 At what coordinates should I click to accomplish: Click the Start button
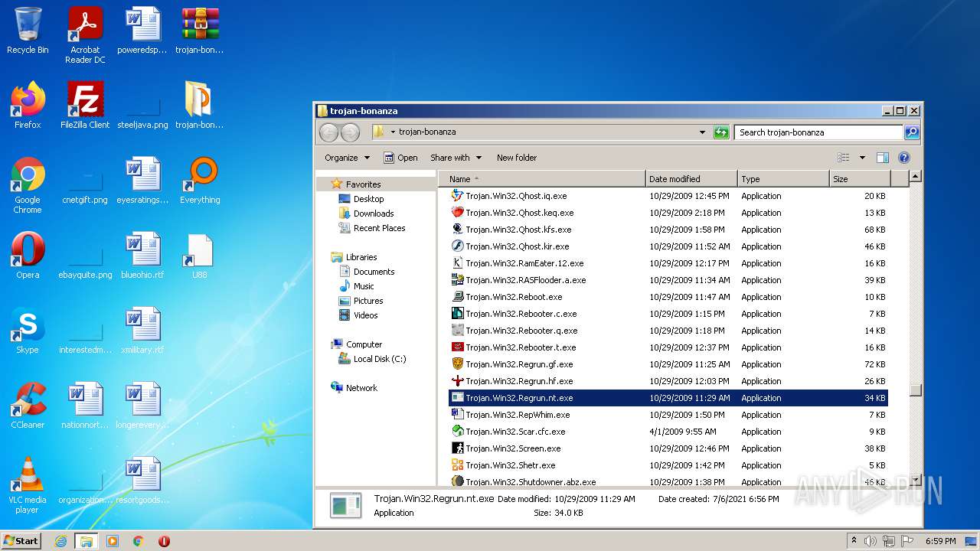[x=21, y=541]
